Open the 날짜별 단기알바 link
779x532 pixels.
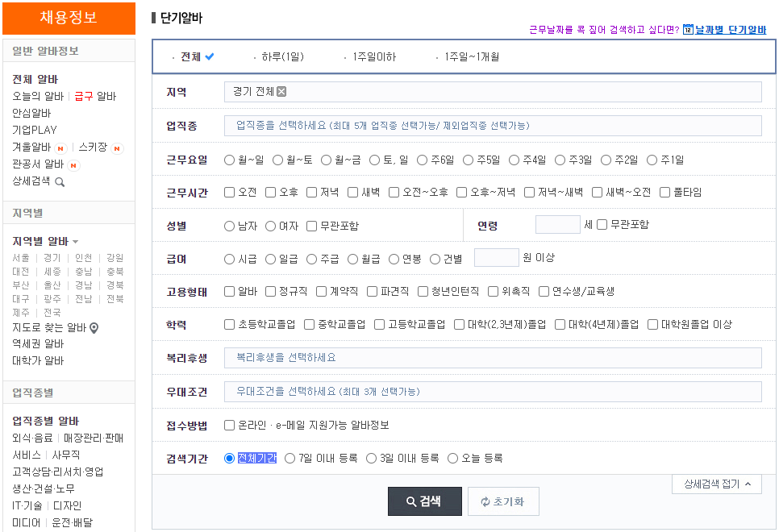point(731,30)
